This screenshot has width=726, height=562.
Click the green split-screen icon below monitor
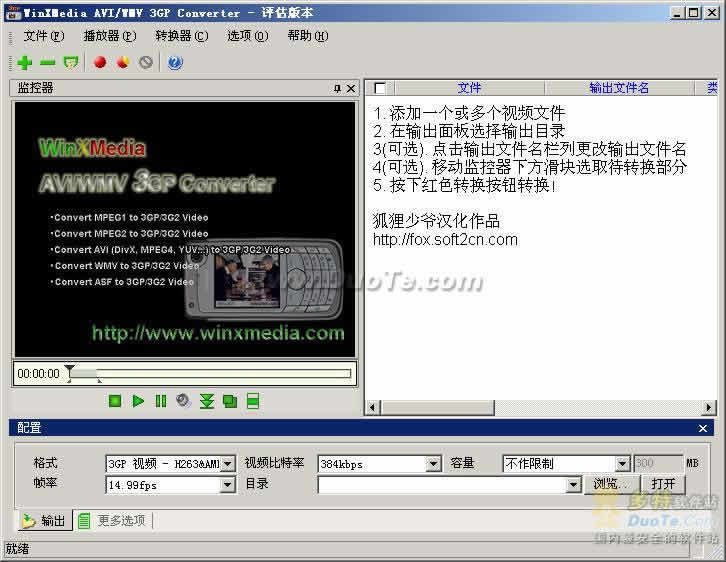pyautogui.click(x=253, y=401)
